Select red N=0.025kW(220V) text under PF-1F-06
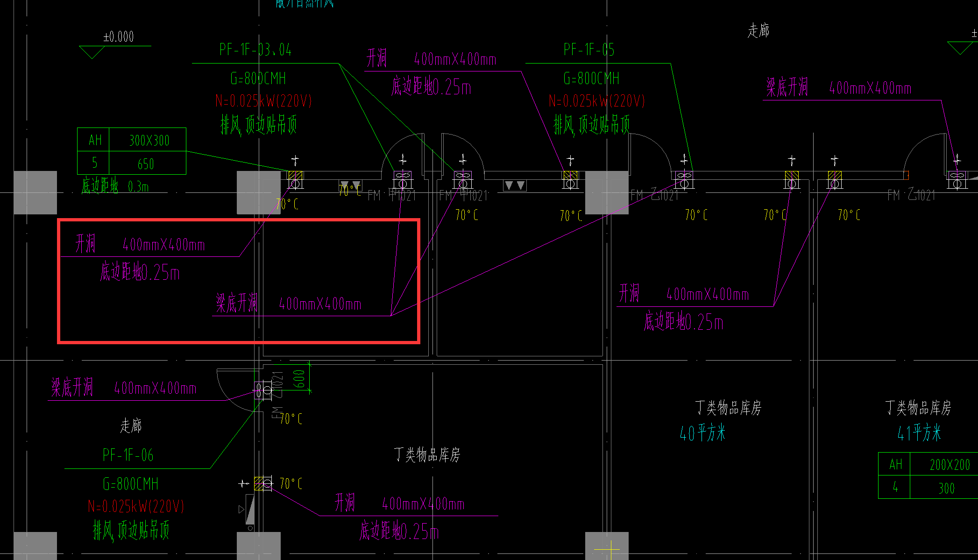Screen dimensions: 978x560 136,506
